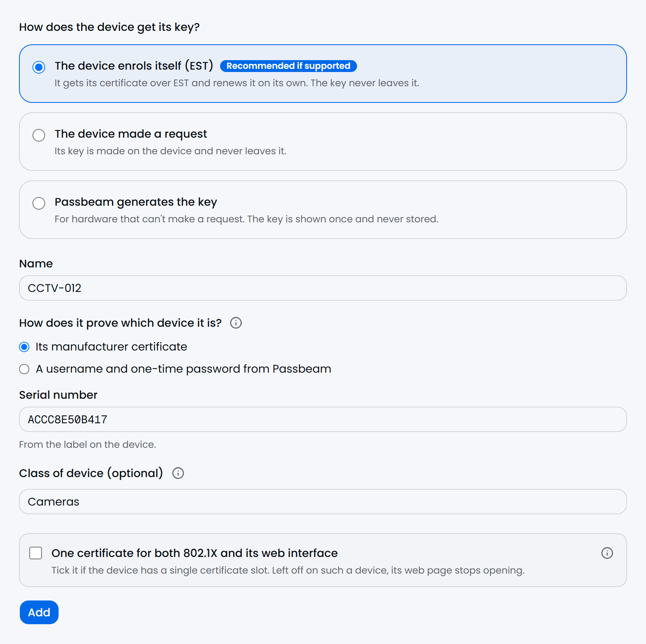Focus the Serial number field

click(x=323, y=419)
